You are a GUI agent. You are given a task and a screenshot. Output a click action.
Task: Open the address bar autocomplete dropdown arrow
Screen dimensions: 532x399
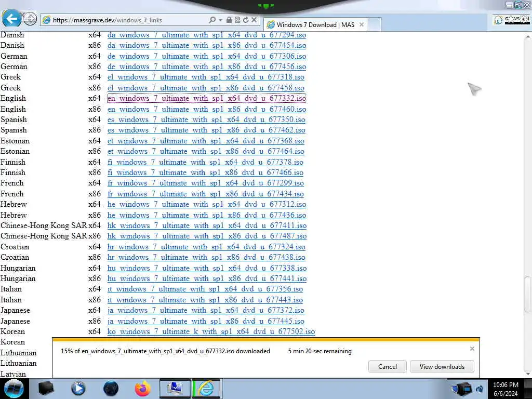point(220,20)
